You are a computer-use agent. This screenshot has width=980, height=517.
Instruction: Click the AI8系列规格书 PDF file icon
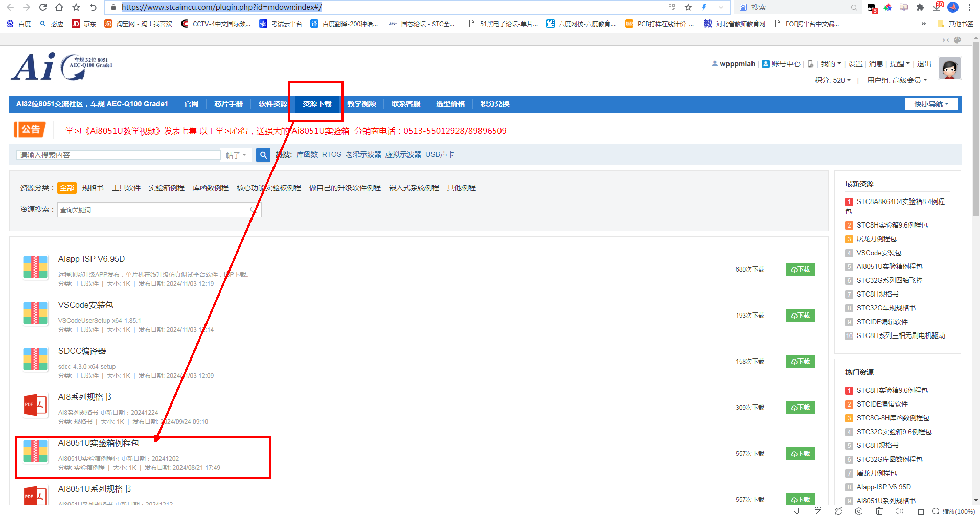(x=35, y=406)
